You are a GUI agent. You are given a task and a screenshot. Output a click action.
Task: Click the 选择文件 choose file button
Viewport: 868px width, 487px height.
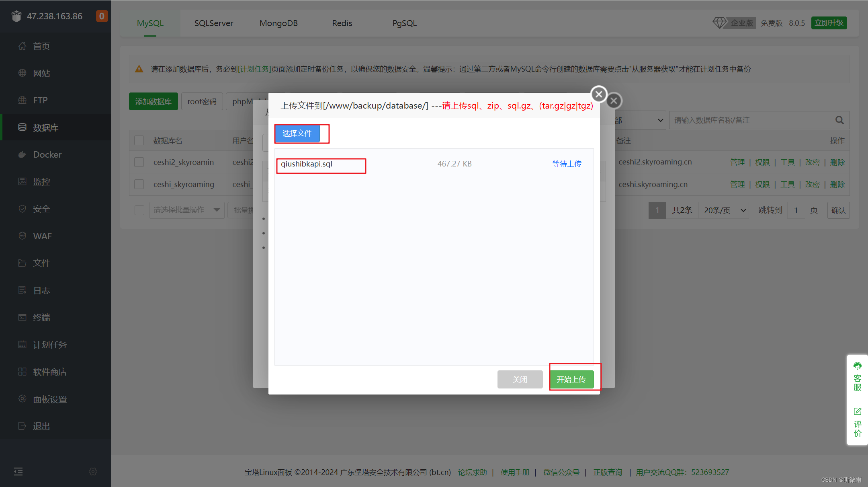297,133
